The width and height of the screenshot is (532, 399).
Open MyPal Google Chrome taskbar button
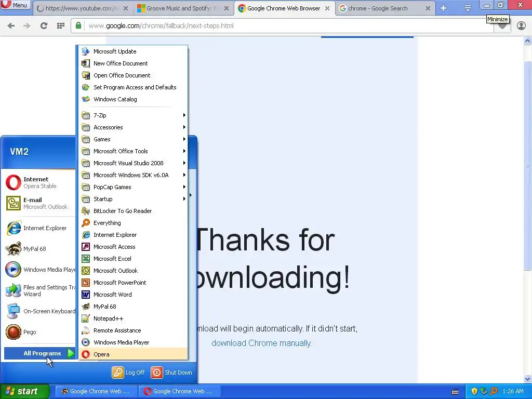96,391
